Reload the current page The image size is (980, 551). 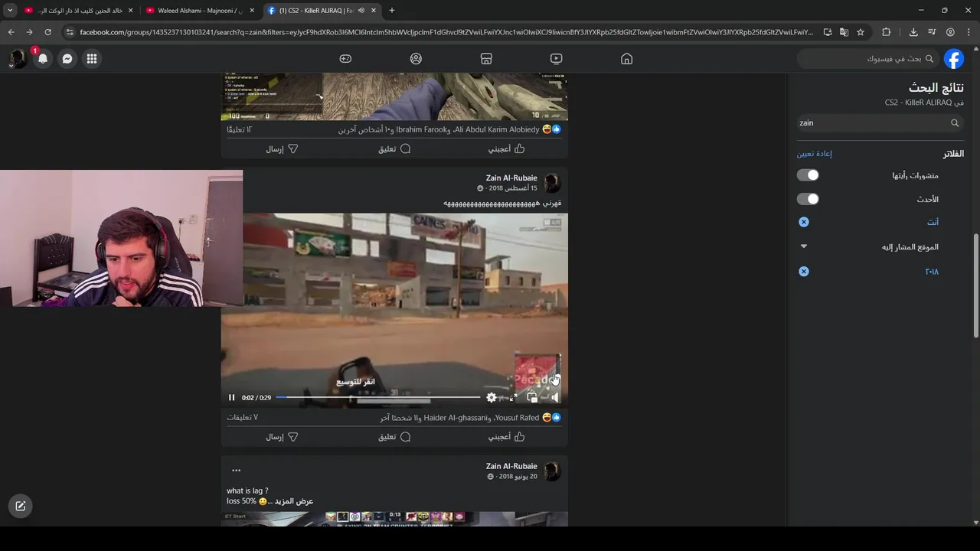point(47,32)
